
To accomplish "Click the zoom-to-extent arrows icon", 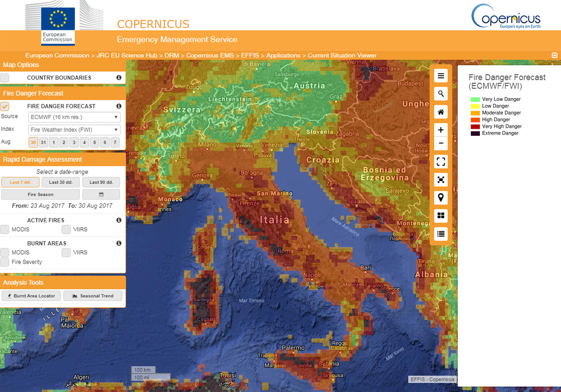I will point(441,180).
